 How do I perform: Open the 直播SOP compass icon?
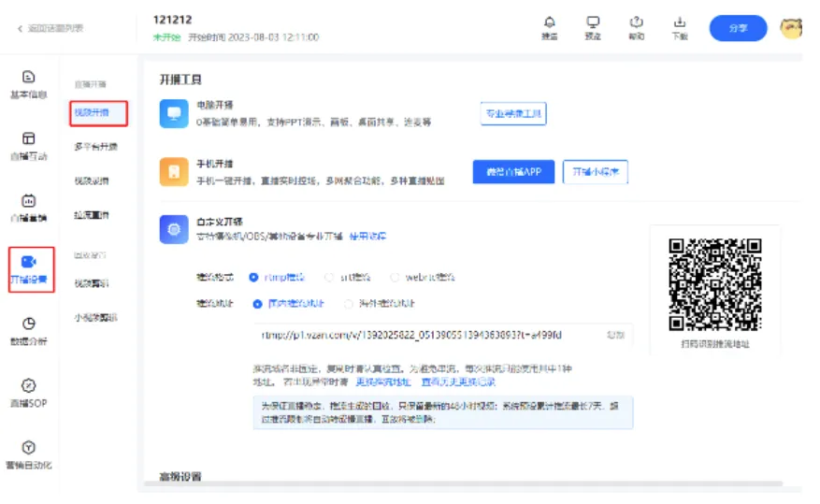(x=28, y=385)
